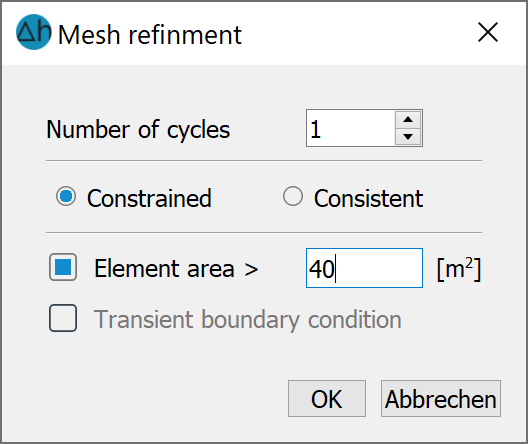Decrease number of cycles with down arrow
Screen dimensions: 528x444
coord(408,136)
